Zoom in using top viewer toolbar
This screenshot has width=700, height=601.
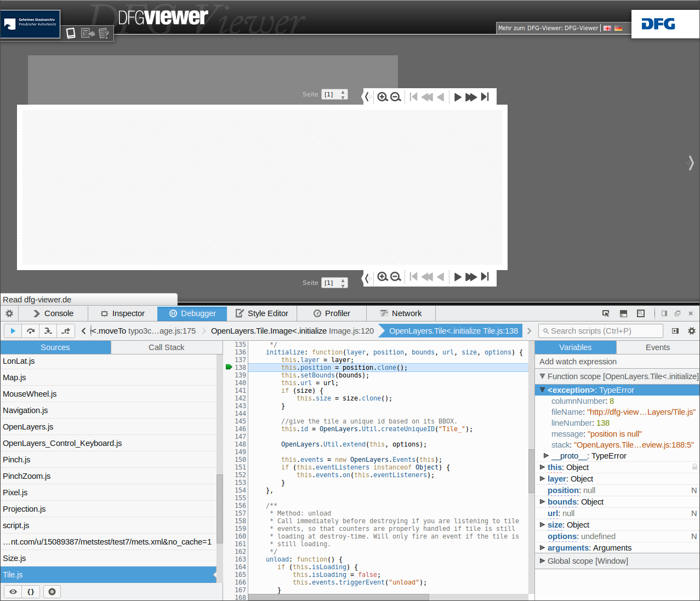pos(383,97)
